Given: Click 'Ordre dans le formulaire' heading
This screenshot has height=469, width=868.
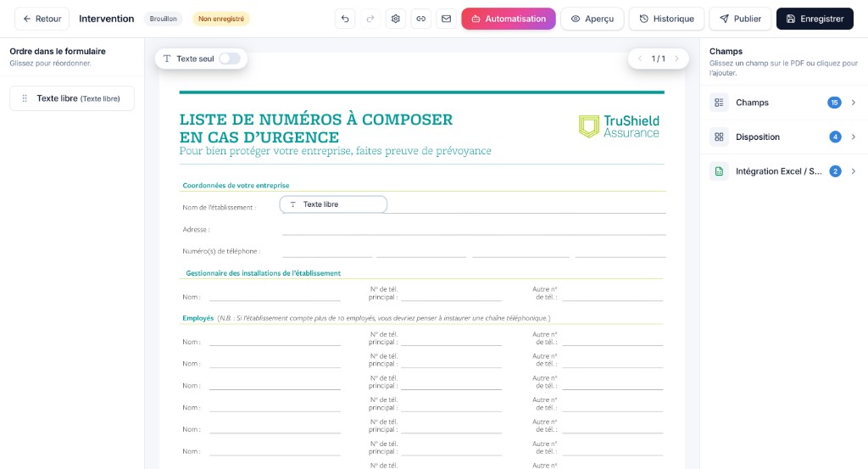Looking at the screenshot, I should click(58, 51).
